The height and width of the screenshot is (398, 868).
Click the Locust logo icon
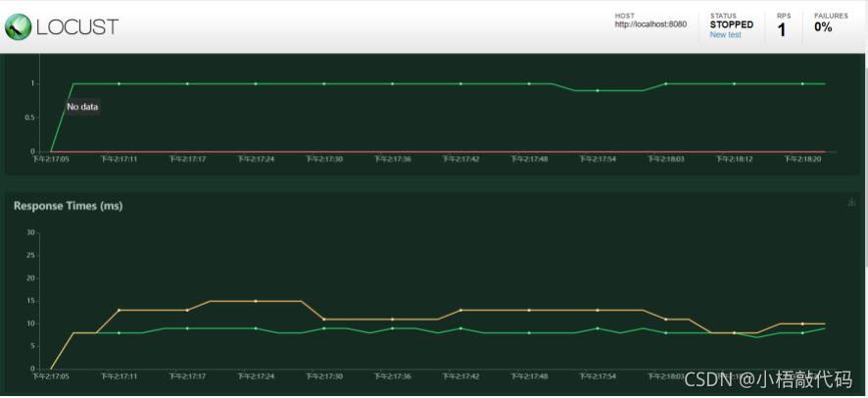(x=18, y=26)
